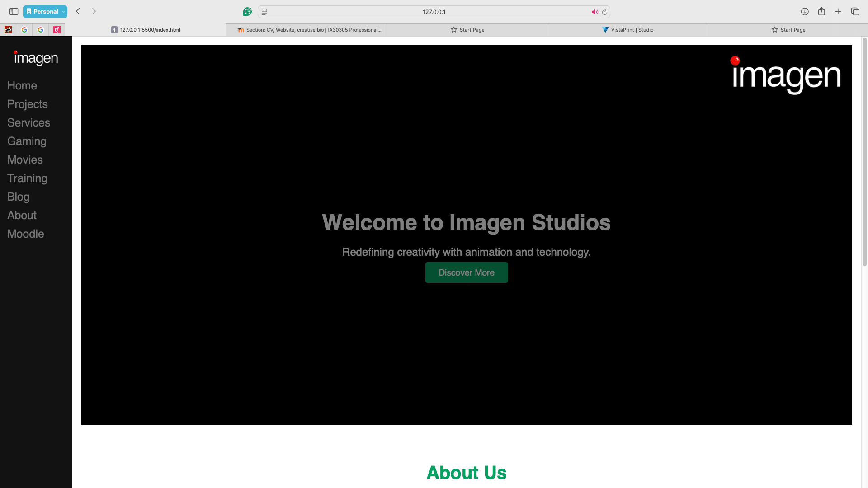Go forward with the forward arrow
868x488 pixels.
click(x=94, y=12)
